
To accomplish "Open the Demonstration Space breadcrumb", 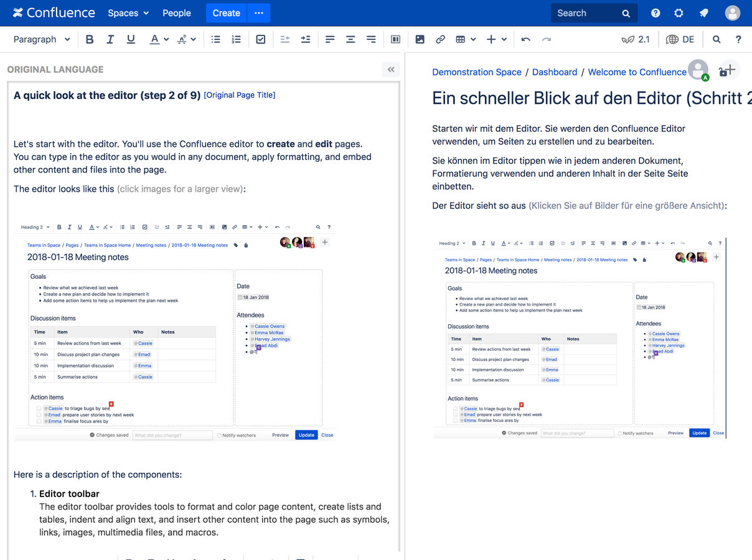I will (x=477, y=72).
